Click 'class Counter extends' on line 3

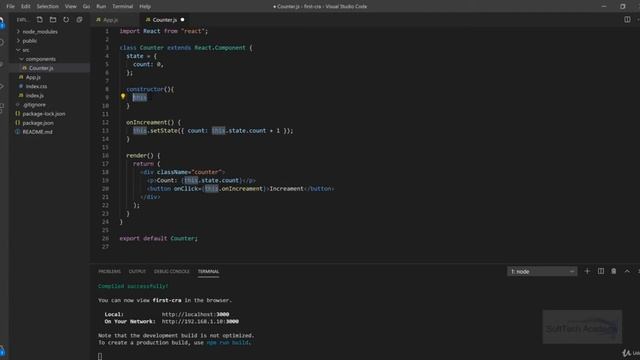(155, 48)
